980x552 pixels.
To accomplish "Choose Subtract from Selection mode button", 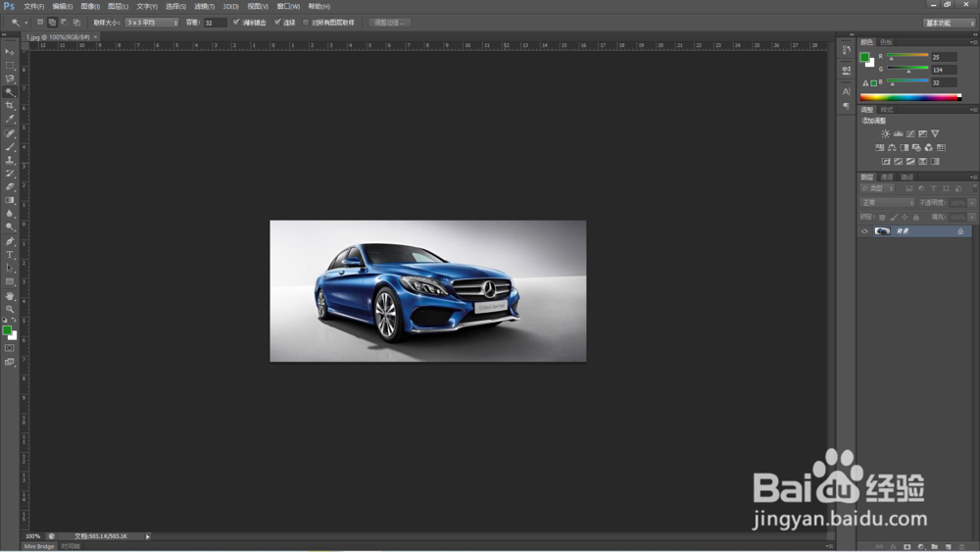I will (64, 22).
